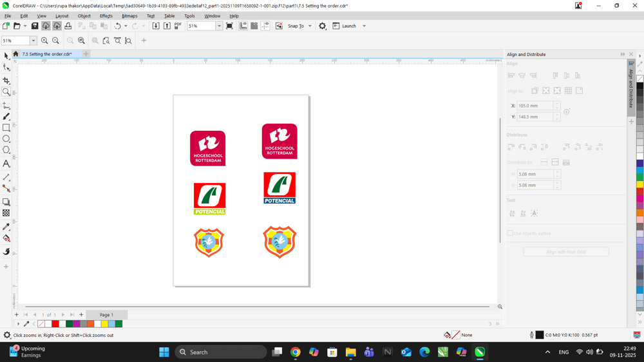
Task: Select the Pick tool
Action: click(x=6, y=56)
